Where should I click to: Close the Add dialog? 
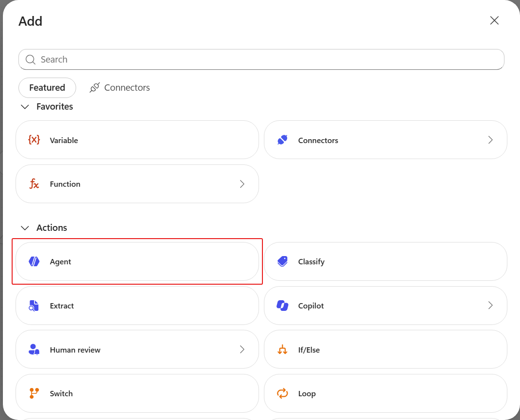(x=494, y=20)
